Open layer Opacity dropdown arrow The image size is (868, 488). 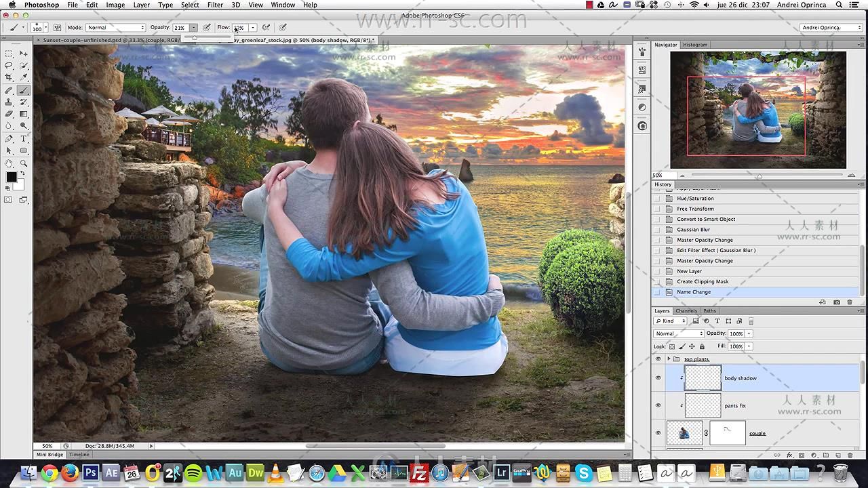click(x=749, y=333)
